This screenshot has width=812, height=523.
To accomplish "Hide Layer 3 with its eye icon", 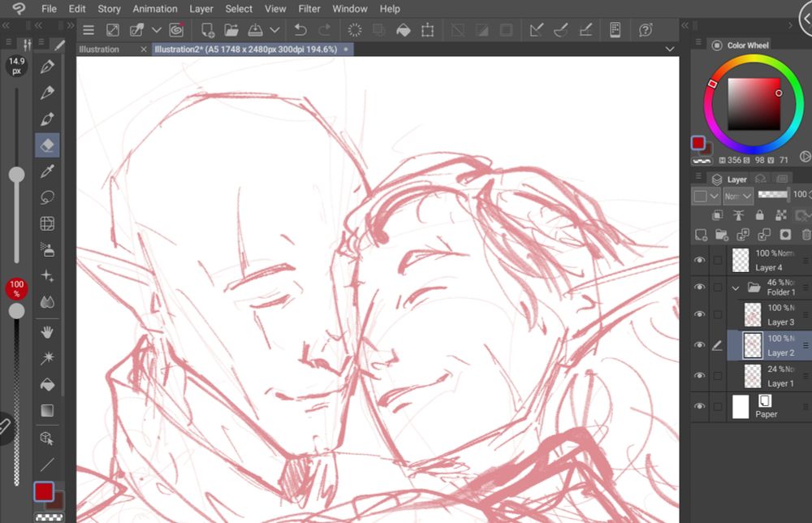I will (x=700, y=314).
